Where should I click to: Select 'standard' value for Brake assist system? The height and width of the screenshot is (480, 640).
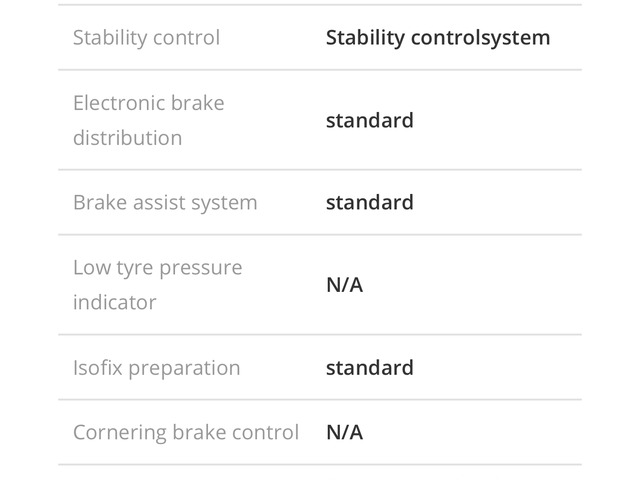[369, 202]
